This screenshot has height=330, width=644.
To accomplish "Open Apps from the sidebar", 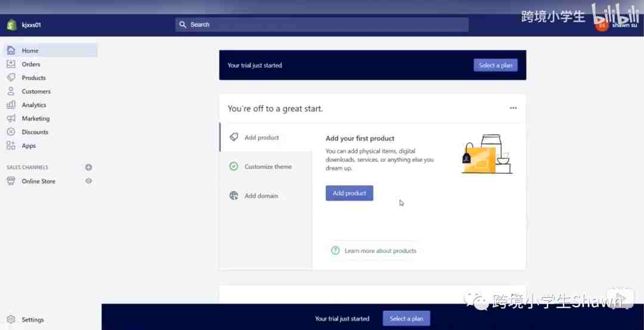I will [x=29, y=146].
